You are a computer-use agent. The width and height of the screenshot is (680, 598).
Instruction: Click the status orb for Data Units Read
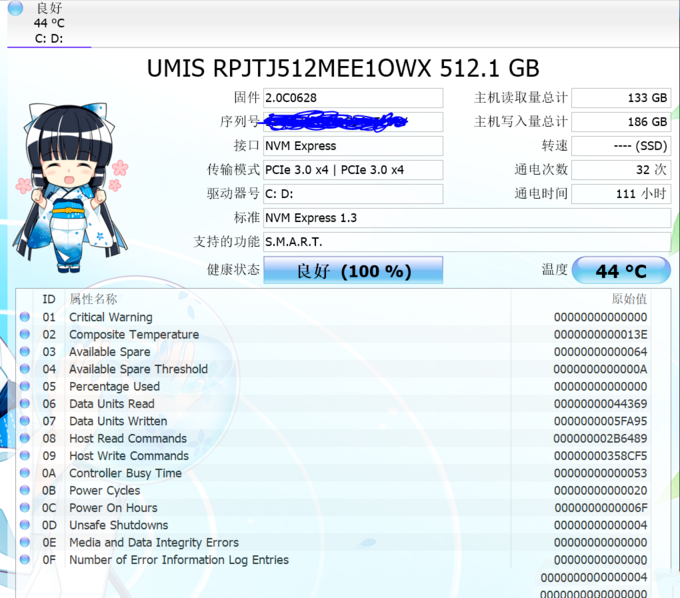click(x=25, y=404)
